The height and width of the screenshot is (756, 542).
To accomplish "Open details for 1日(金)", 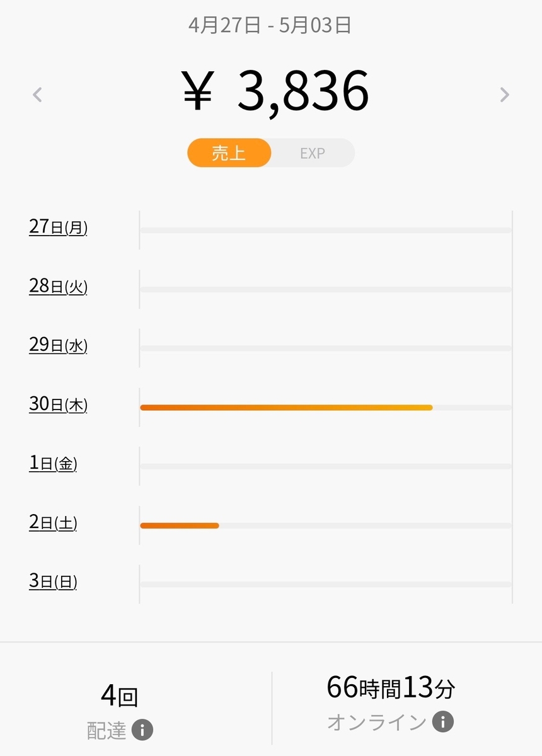I will coord(53,463).
